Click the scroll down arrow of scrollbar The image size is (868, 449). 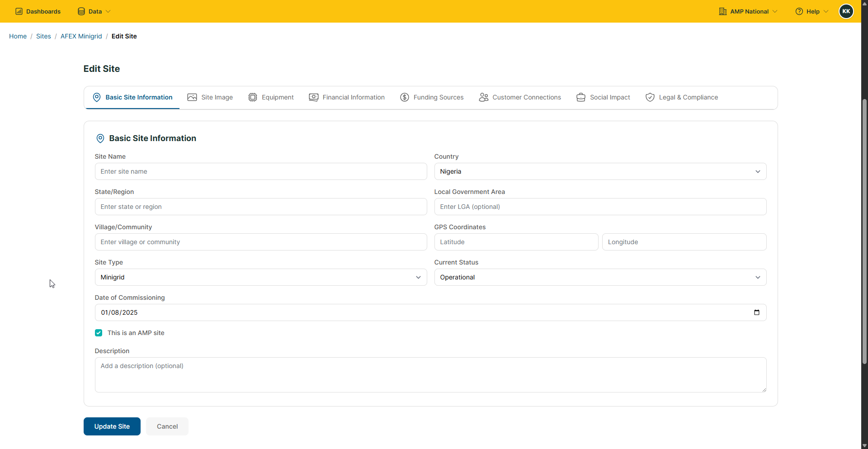pyautogui.click(x=864, y=445)
